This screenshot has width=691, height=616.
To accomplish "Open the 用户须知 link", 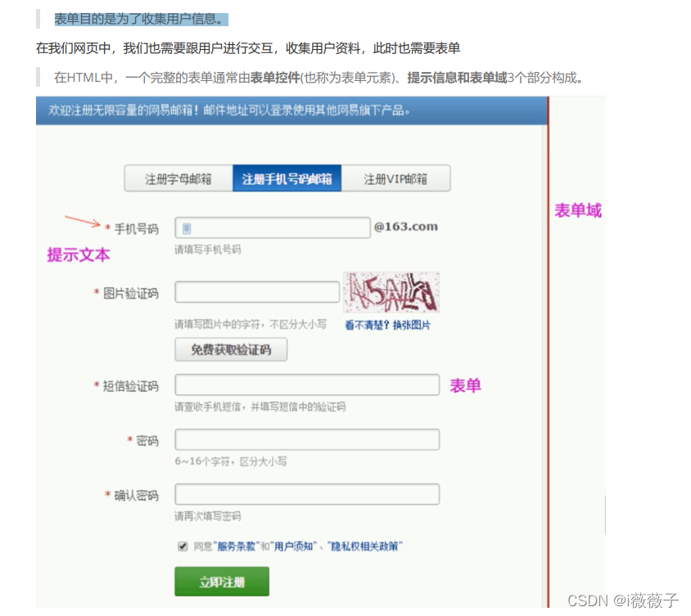I will (293, 546).
